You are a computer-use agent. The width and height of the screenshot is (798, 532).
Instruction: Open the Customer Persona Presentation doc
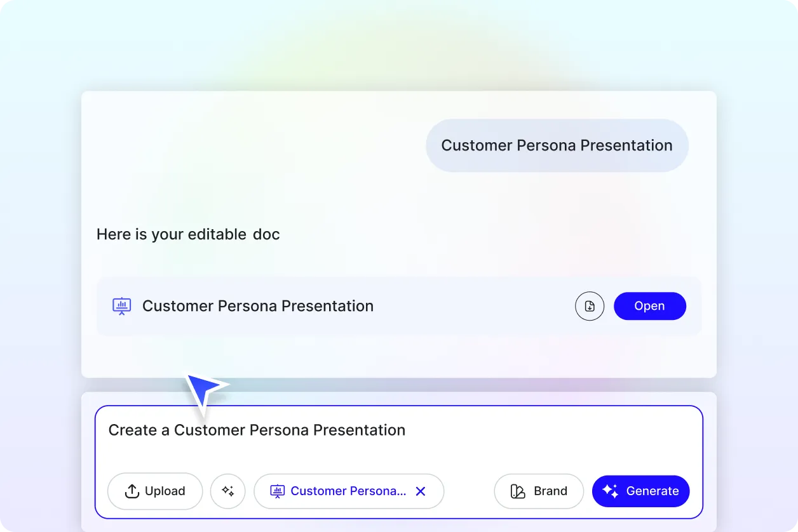[649, 305]
